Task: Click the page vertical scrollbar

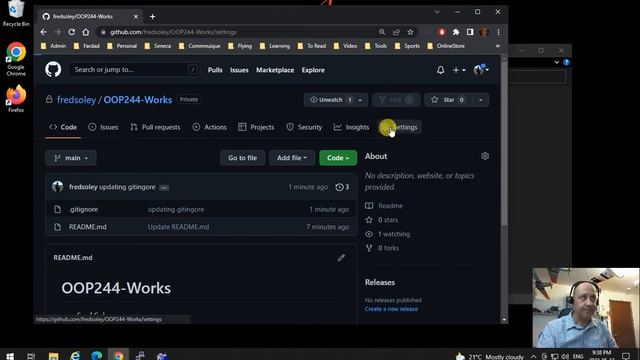Action: coord(504,143)
